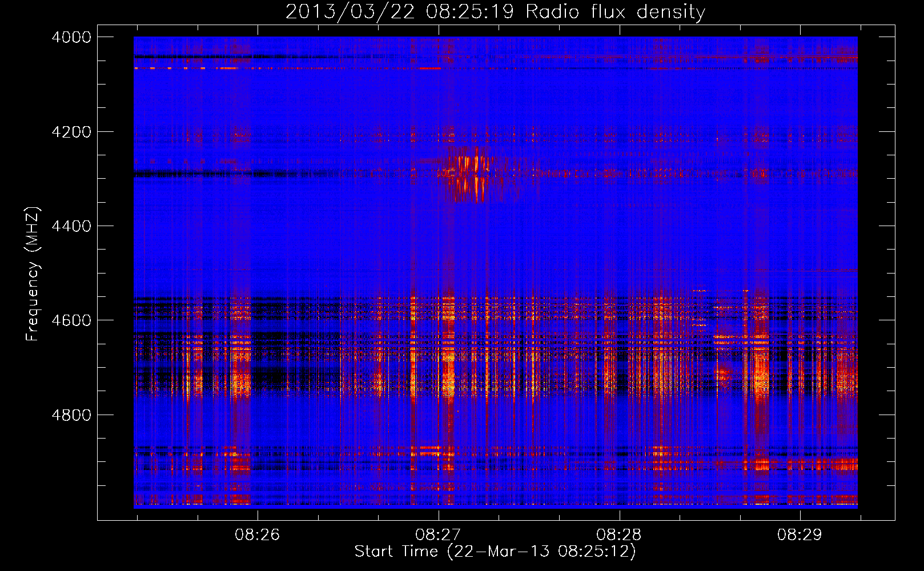The height and width of the screenshot is (571, 924).
Task: Click the 4000 frequency axis label
Action: click(x=71, y=37)
